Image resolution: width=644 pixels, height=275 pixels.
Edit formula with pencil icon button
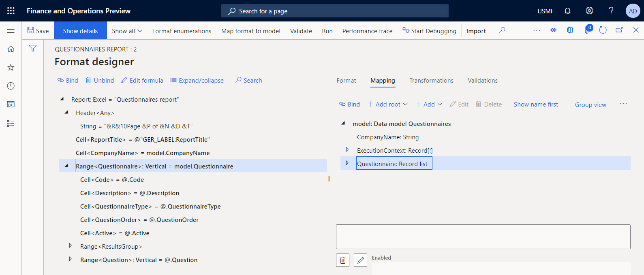(x=360, y=260)
